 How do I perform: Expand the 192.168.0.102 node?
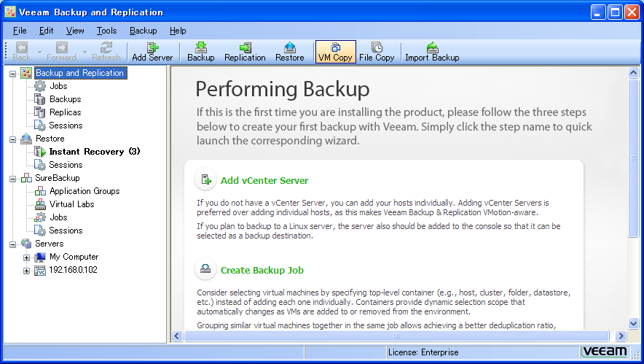click(27, 271)
